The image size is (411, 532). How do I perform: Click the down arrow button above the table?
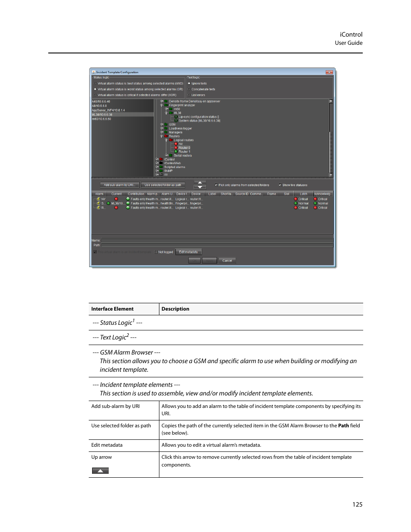coord(200,187)
